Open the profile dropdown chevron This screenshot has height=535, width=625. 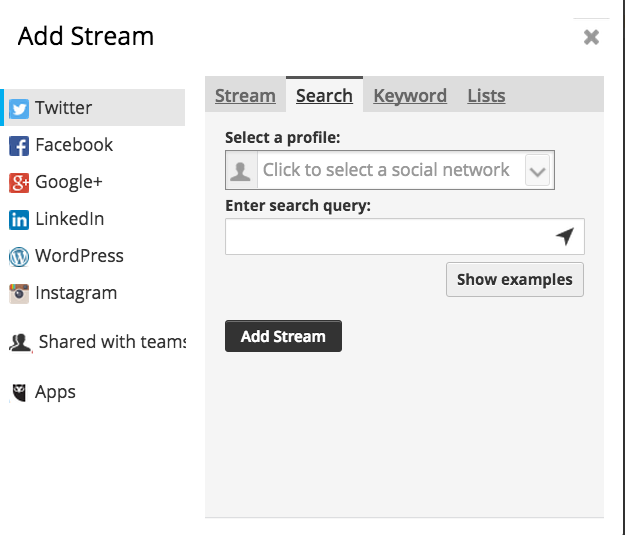coord(537,171)
